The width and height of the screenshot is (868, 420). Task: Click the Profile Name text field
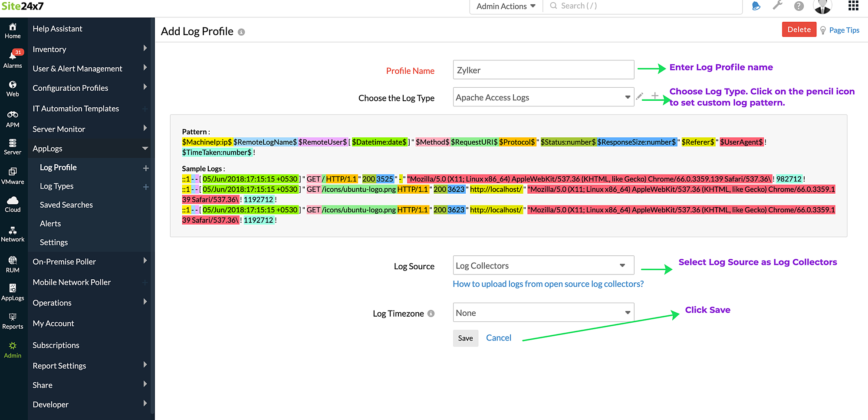543,70
